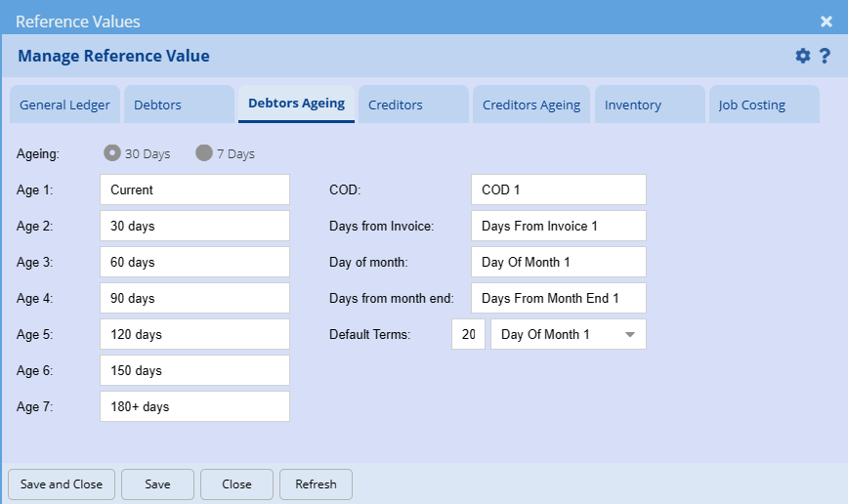Close the Reference Values window
This screenshot has height=504, width=848.
click(x=827, y=21)
